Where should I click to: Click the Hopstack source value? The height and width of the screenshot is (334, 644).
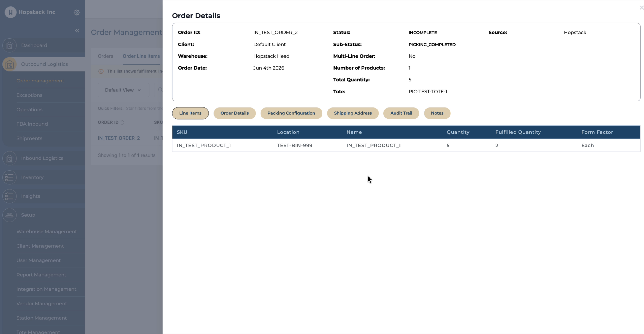(575, 33)
